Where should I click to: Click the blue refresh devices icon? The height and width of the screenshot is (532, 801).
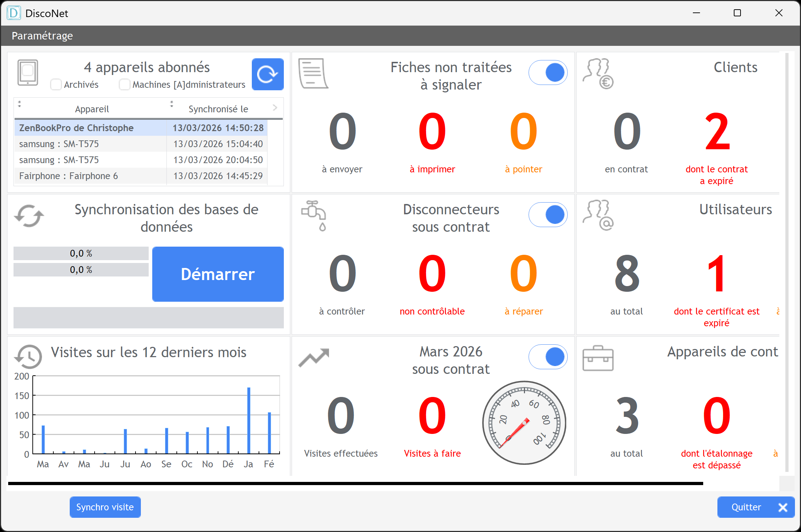tap(267, 74)
